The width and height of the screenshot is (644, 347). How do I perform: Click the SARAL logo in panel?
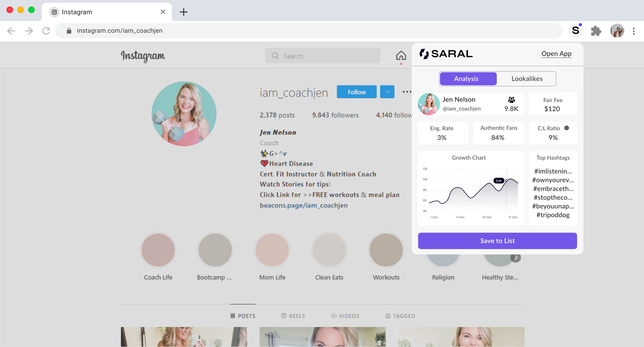click(446, 54)
